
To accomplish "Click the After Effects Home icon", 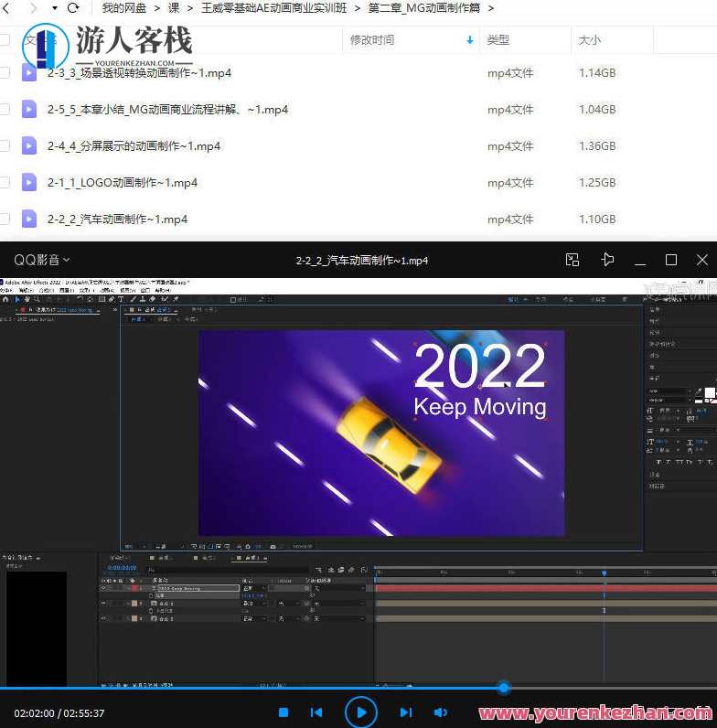I will point(5,299).
